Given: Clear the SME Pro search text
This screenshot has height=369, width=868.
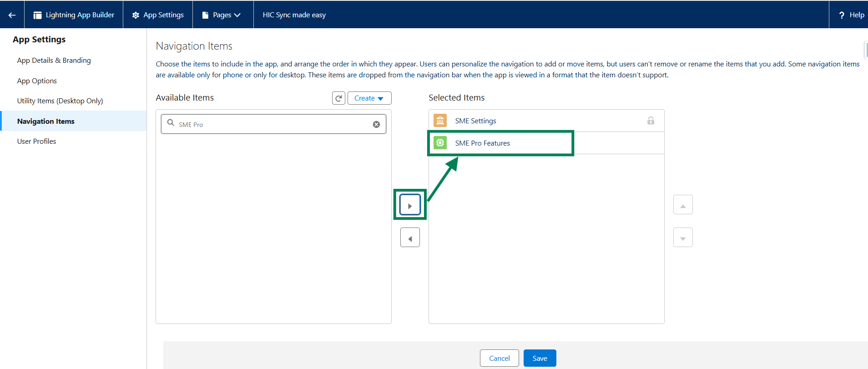Looking at the screenshot, I should (376, 125).
